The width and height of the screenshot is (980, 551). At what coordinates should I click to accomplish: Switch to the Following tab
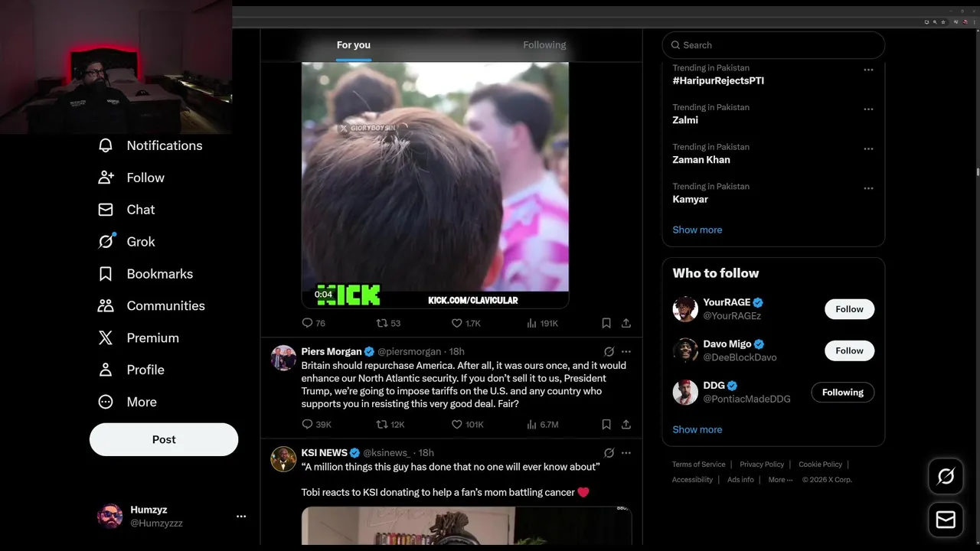544,45
